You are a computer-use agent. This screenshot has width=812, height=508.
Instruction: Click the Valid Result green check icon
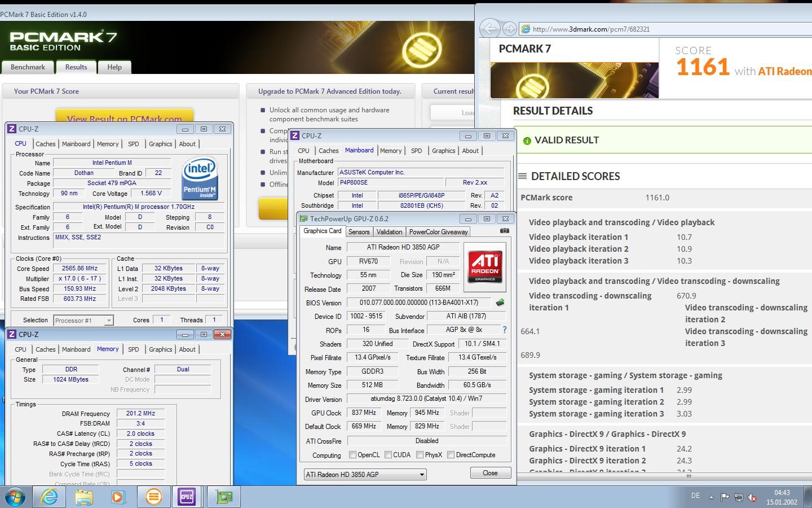pyautogui.click(x=527, y=141)
